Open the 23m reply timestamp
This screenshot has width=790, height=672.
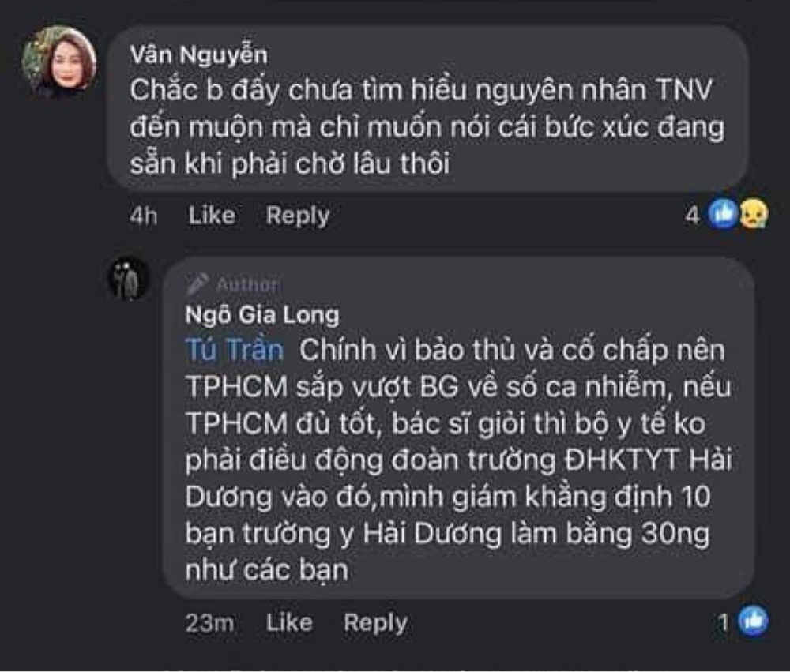tap(209, 623)
